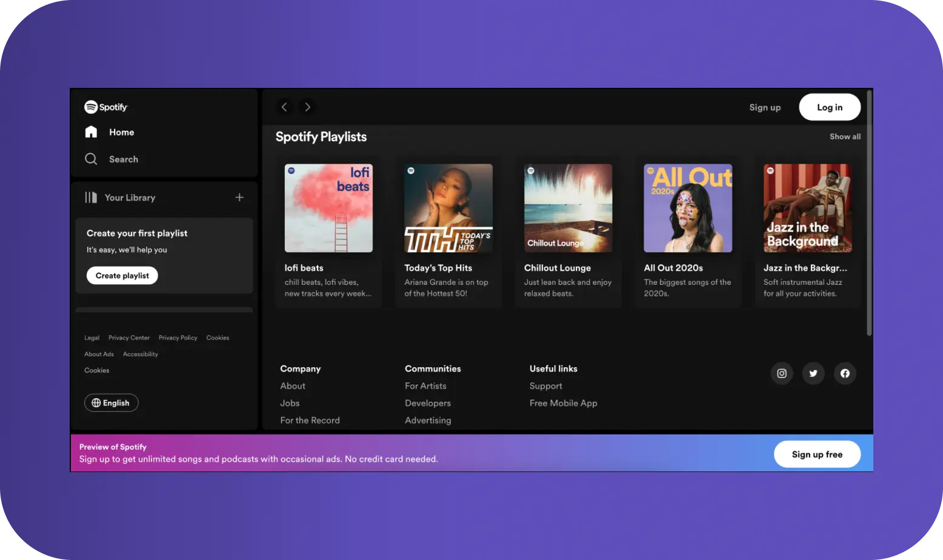
Task: Go forward with the right arrow
Action: 308,107
